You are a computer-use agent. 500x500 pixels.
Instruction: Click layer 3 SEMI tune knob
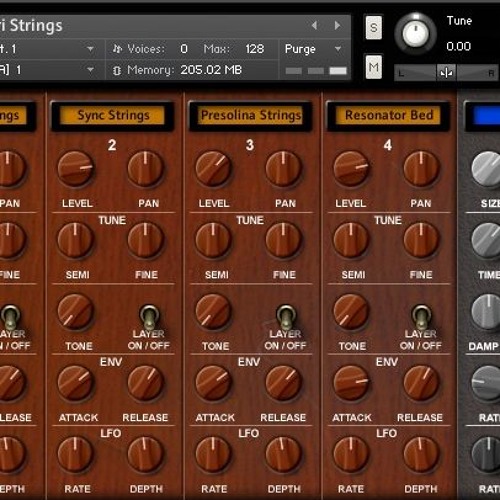pyautogui.click(x=213, y=240)
